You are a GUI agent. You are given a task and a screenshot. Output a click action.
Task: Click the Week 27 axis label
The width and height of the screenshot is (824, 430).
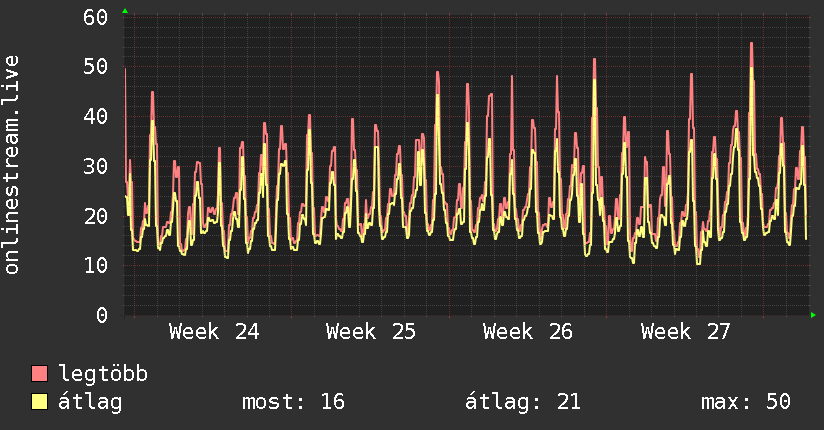click(x=685, y=332)
